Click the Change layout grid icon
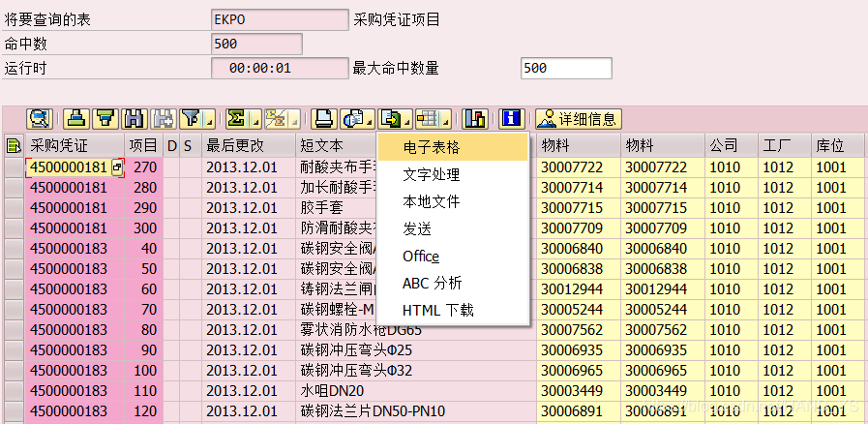The height and width of the screenshot is (424, 868). pos(429,118)
